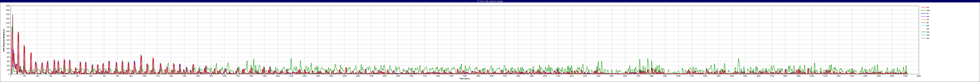Click the 3000 tick label on the x-axis

pos(411,76)
